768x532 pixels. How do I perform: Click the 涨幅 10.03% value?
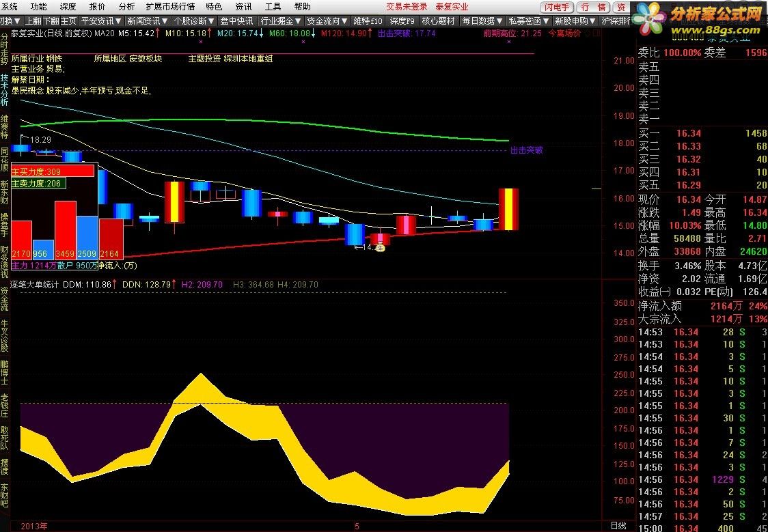tap(685, 225)
